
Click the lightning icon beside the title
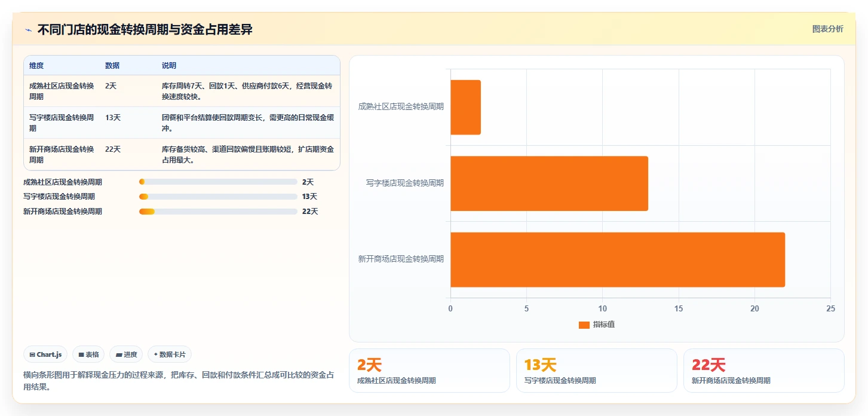tap(28, 30)
